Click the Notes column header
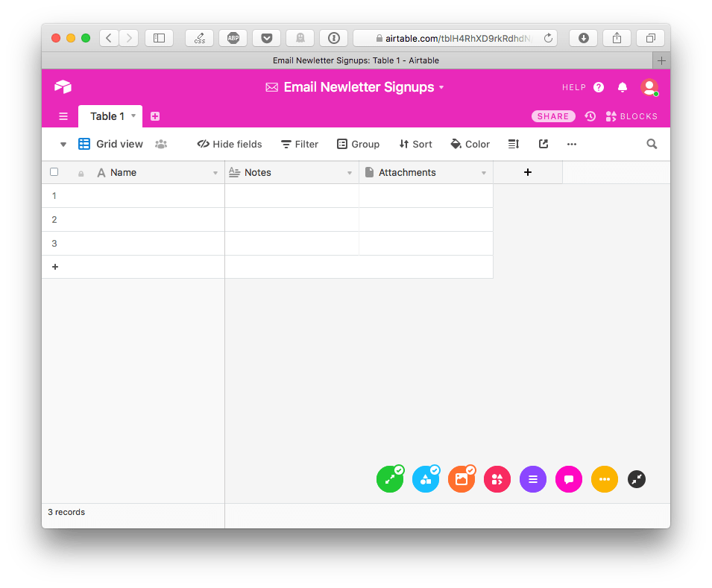This screenshot has width=712, height=588. [292, 173]
